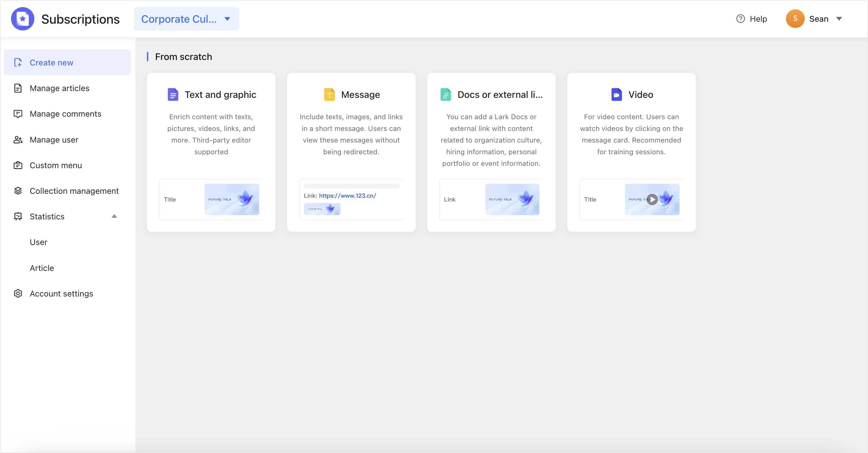The image size is (868, 453).
Task: Open the User statistics subitem
Action: pyautogui.click(x=38, y=242)
